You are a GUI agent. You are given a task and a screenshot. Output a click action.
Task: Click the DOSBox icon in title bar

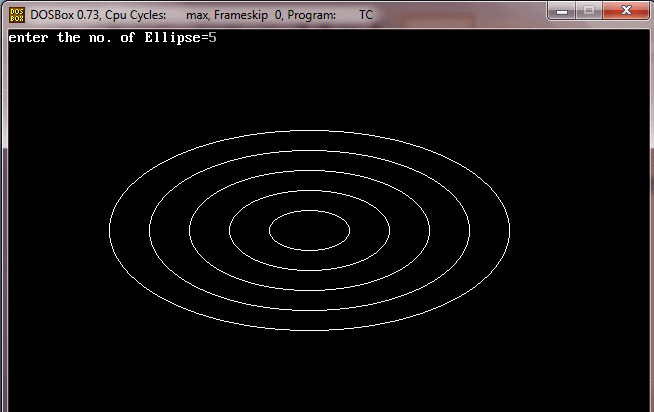tap(17, 15)
